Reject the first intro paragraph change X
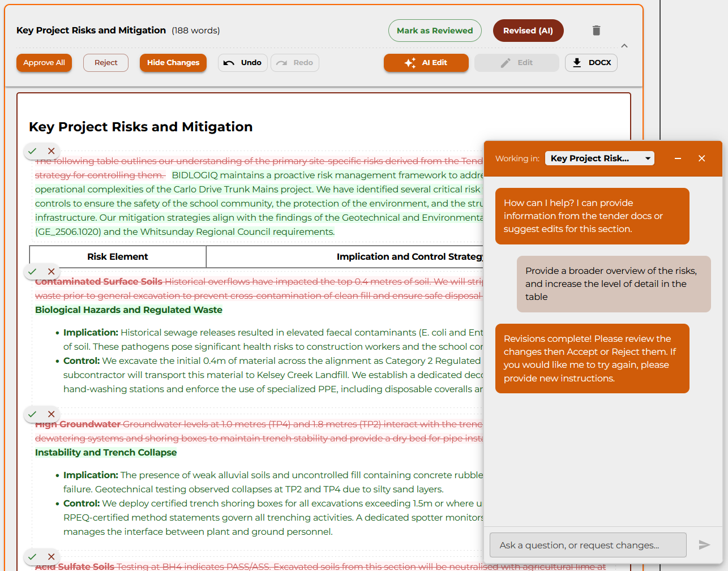Viewport: 728px width, 571px height. tap(52, 151)
